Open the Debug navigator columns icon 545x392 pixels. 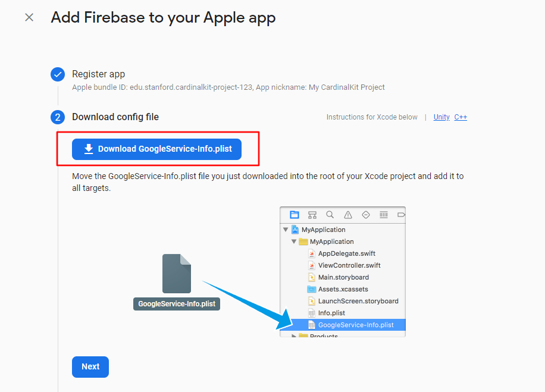383,214
